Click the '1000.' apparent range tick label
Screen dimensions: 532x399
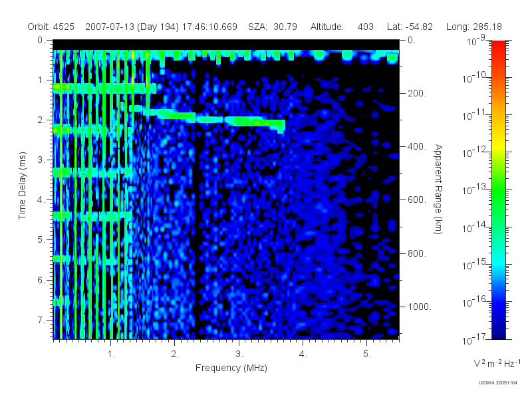coord(420,307)
